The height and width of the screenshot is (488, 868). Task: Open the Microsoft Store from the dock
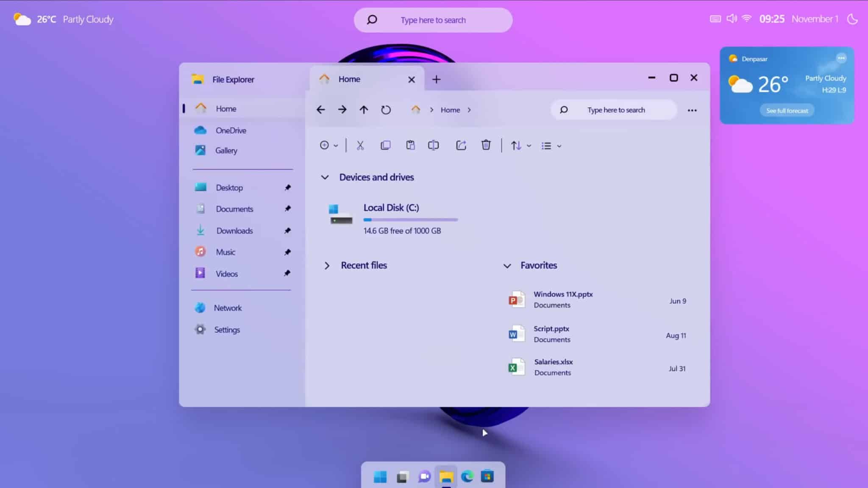[487, 477]
